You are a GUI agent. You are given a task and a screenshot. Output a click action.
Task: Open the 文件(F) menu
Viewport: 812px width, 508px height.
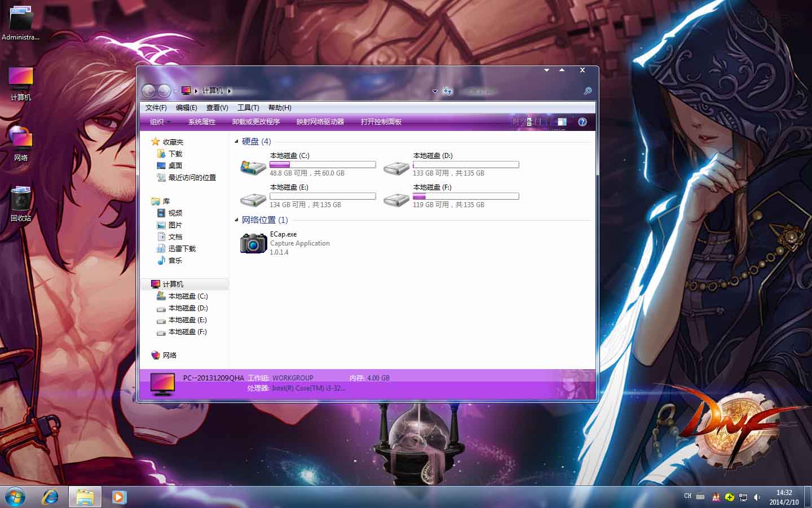156,108
